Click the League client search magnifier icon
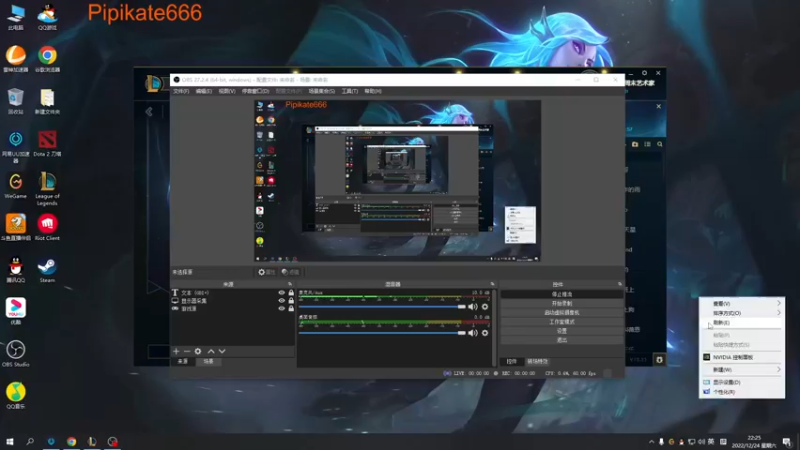800x450 pixels. click(x=660, y=144)
